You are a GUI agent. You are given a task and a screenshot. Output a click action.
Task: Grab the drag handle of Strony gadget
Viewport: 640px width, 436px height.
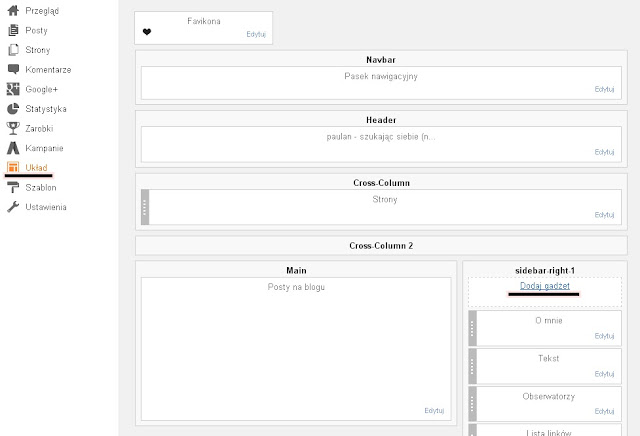coord(145,207)
